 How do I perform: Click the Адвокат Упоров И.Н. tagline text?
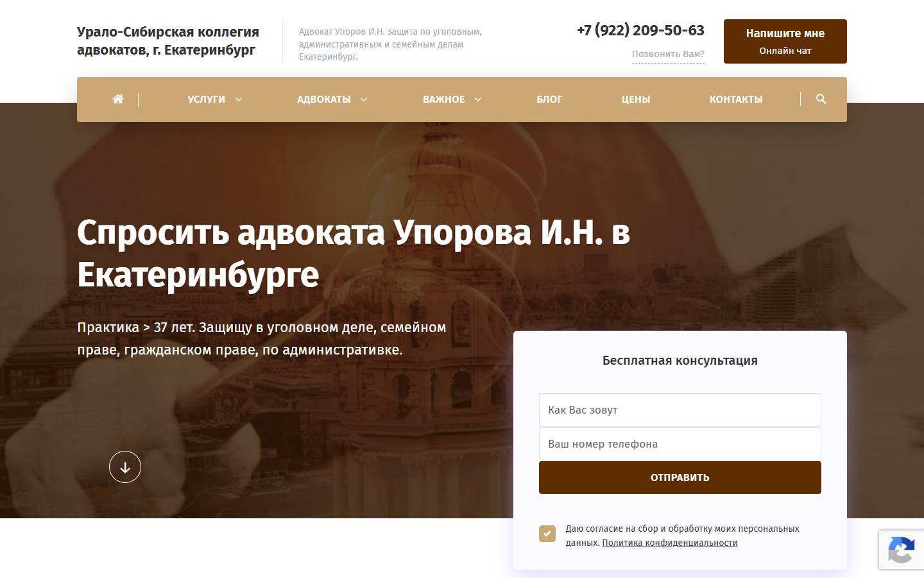(390, 44)
